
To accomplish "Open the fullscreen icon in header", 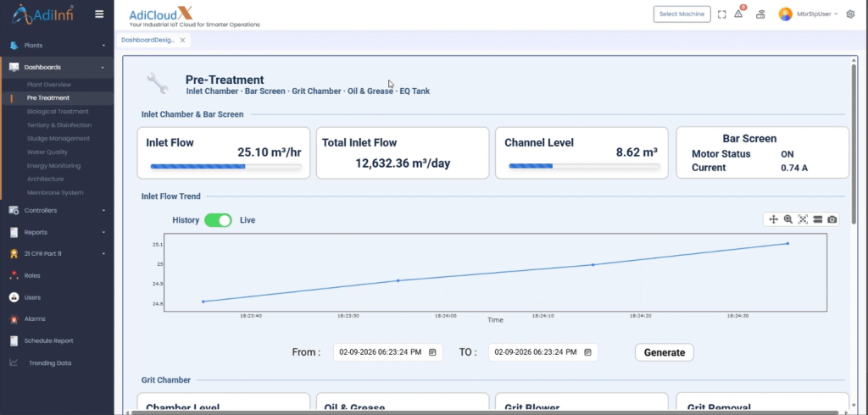I will click(721, 14).
